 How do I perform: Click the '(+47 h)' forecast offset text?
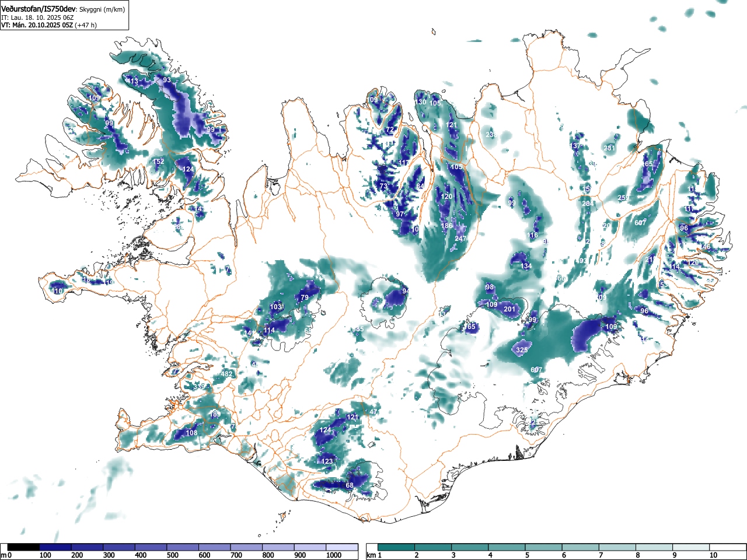[x=86, y=25]
